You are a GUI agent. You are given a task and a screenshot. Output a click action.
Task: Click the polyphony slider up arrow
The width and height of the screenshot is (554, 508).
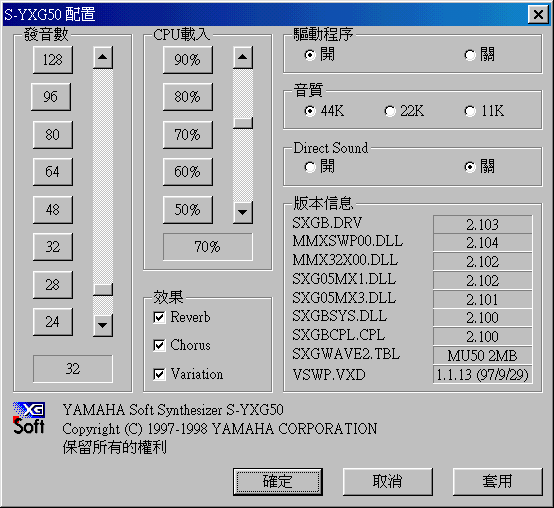coord(103,57)
